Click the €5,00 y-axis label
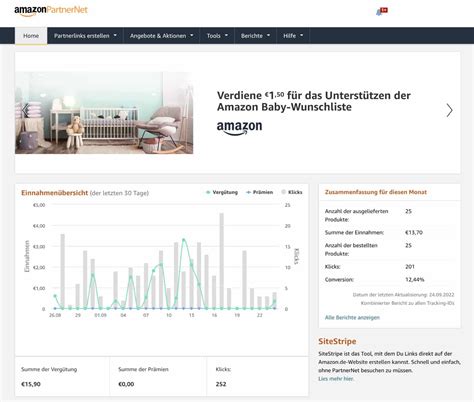 click(39, 205)
